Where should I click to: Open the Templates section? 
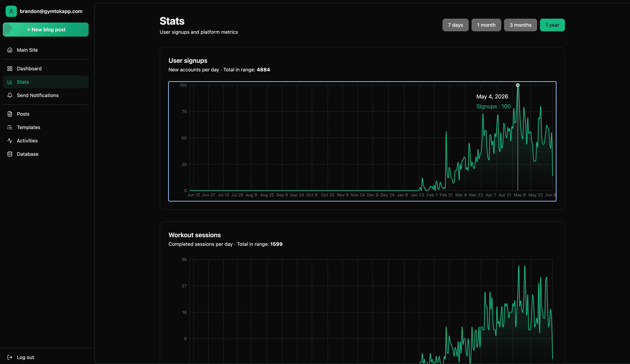(x=46, y=127)
